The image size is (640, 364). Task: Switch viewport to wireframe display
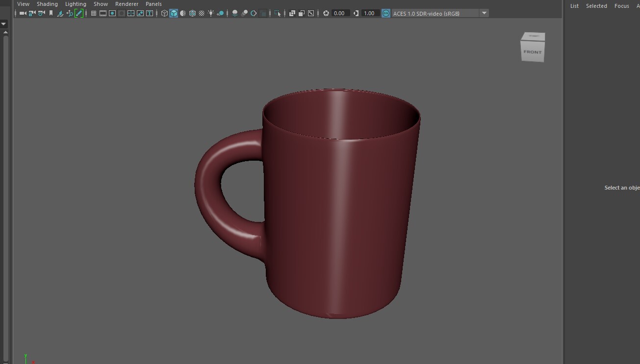pyautogui.click(x=165, y=13)
